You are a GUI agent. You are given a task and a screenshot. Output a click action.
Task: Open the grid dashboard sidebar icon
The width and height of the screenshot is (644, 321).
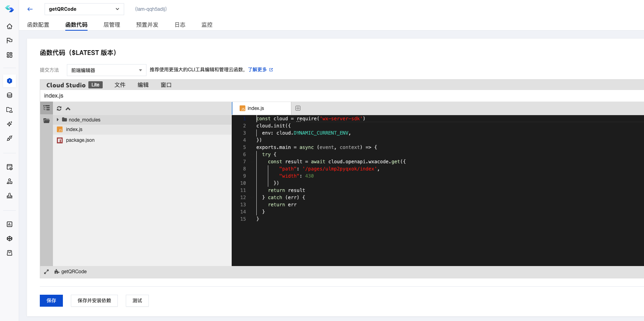click(x=10, y=55)
